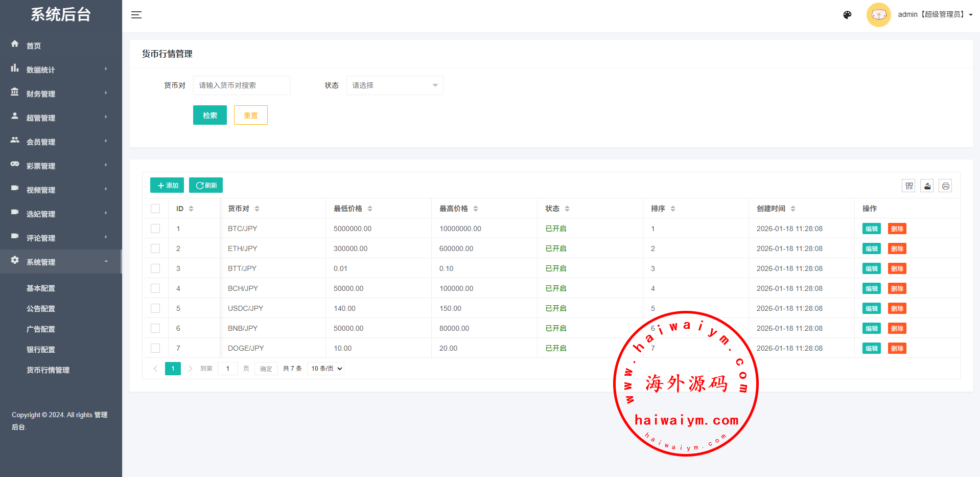
Task: Click the 货币对 search input field
Action: 241,85
